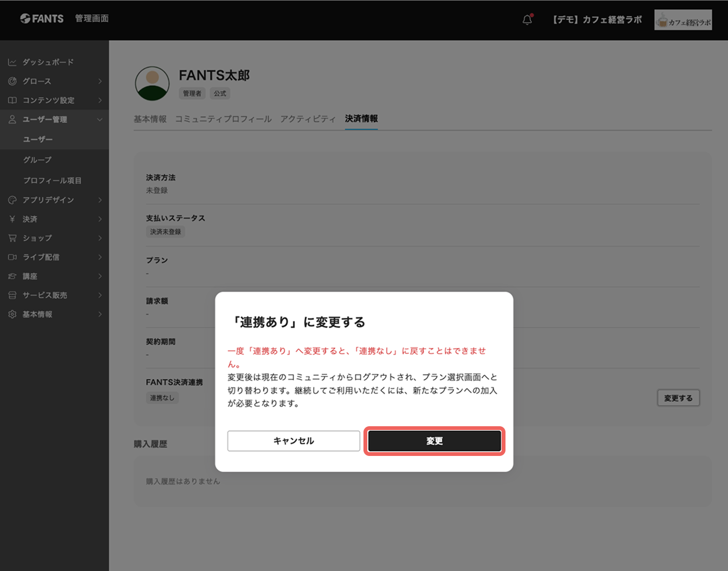Expand the 基本情報 sidebar chevron
This screenshot has height=571, width=728.
pyautogui.click(x=100, y=314)
